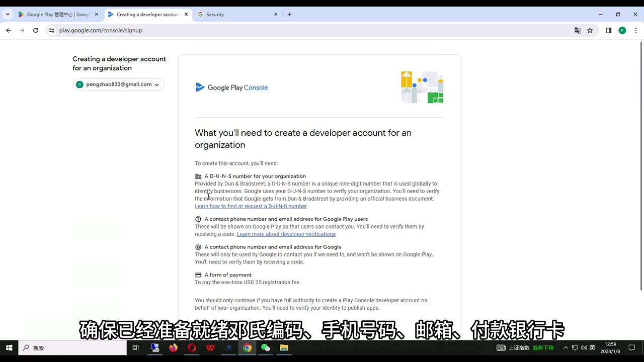Click the A D-U-N-S number for your organization heading
644x362 pixels.
pos(255,176)
